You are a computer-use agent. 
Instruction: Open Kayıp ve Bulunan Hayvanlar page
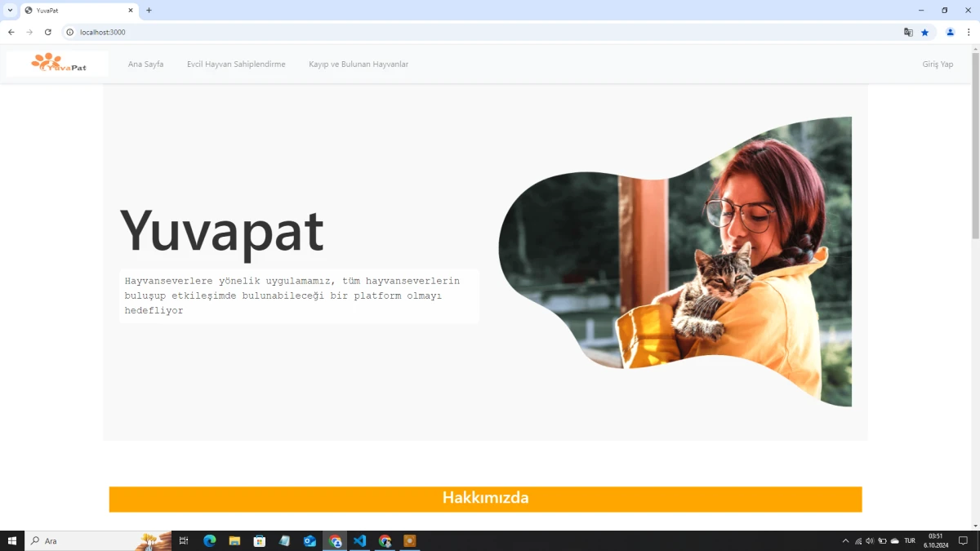359,64
